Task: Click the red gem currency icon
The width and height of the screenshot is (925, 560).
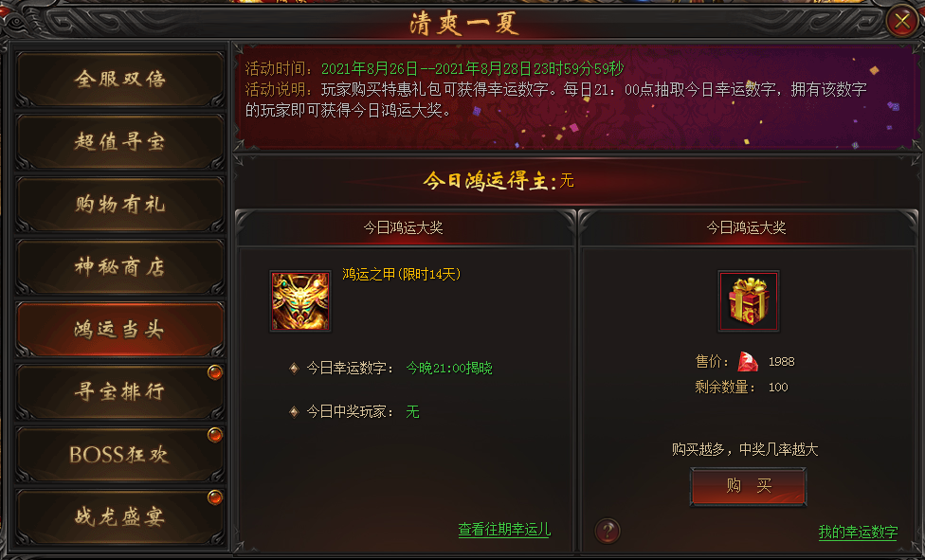Action: [748, 361]
